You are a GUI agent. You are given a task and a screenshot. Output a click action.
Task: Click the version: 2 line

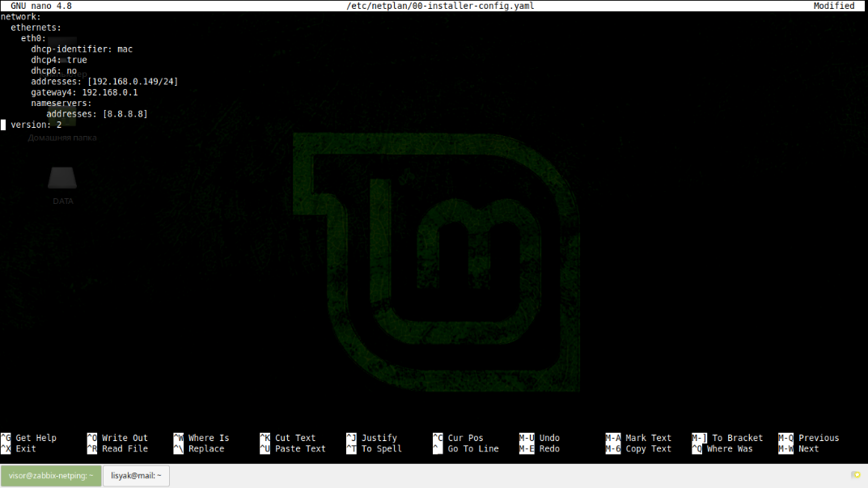point(36,125)
